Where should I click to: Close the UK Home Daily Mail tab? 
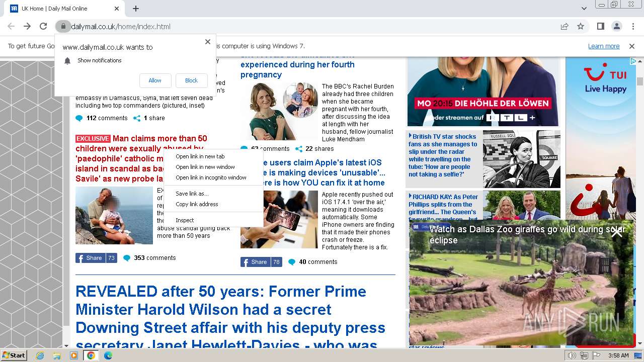(x=117, y=9)
